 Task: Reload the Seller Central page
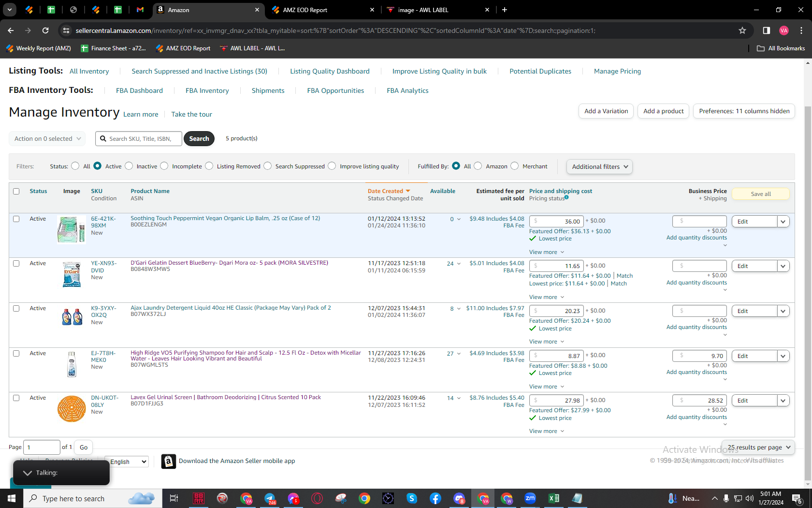45,30
